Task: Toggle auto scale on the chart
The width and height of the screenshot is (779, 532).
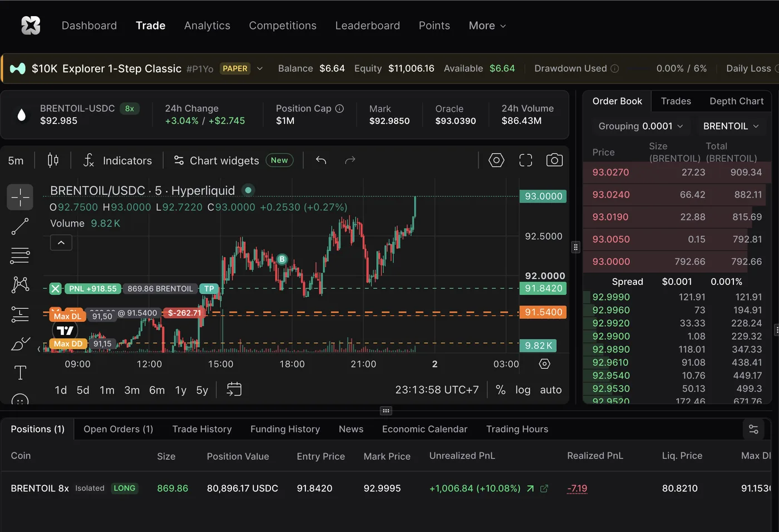Action: click(551, 390)
